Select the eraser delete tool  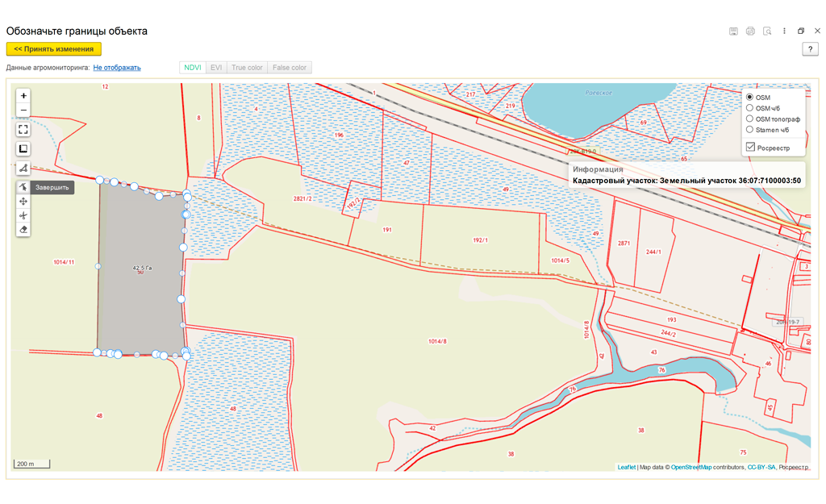[x=23, y=230]
